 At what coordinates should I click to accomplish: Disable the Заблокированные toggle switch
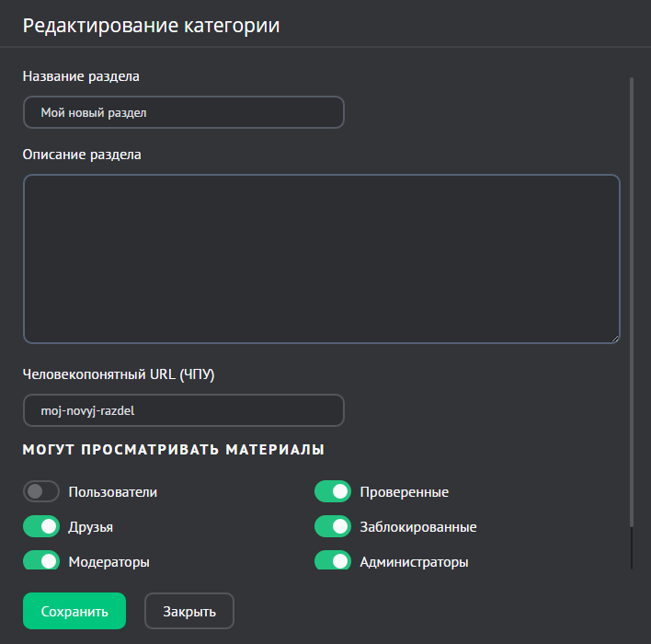[x=333, y=526]
